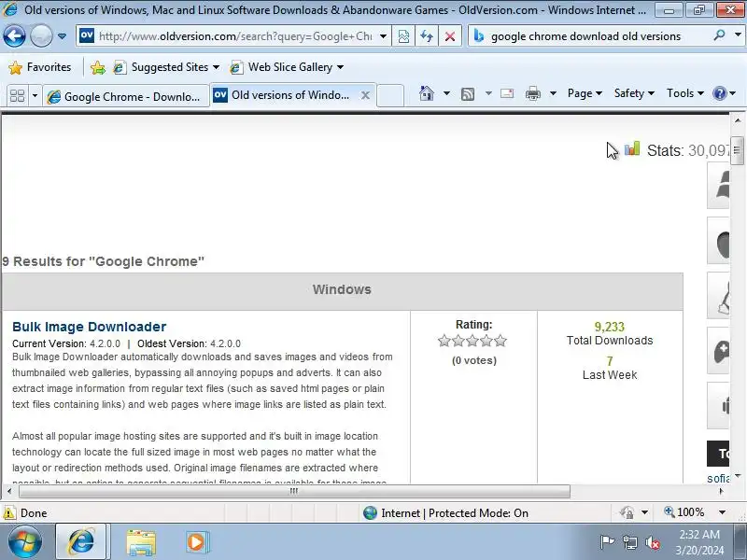Expand the address bar autocomplete dropdown
This screenshot has height=560, width=747.
pyautogui.click(x=383, y=36)
